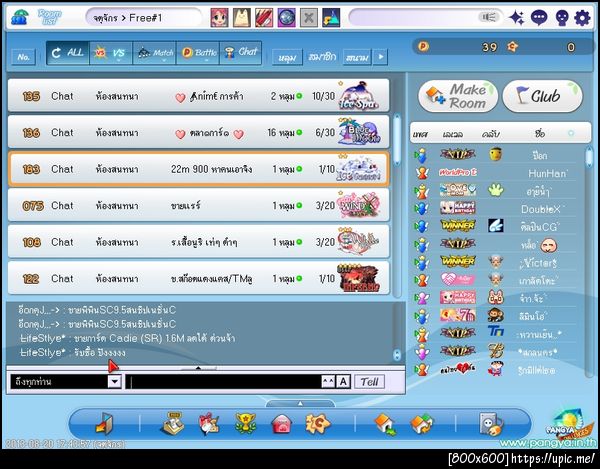Switch to the Chat rooms tab
Viewport: 600px width, 469px height.
point(241,53)
